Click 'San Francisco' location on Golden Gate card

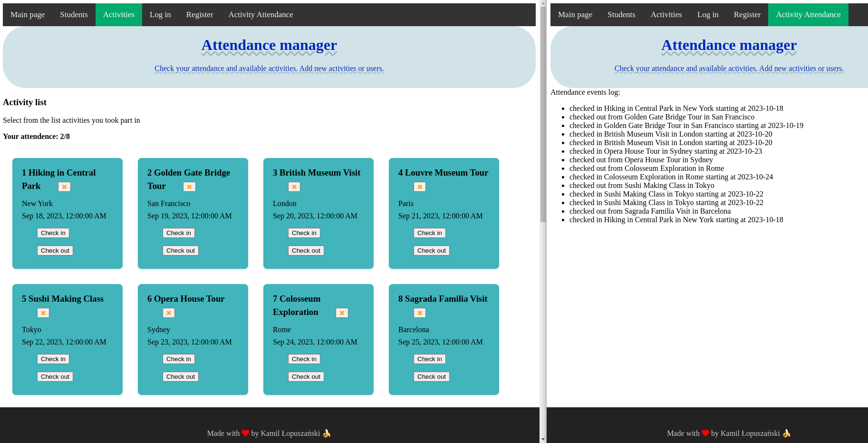tap(169, 204)
